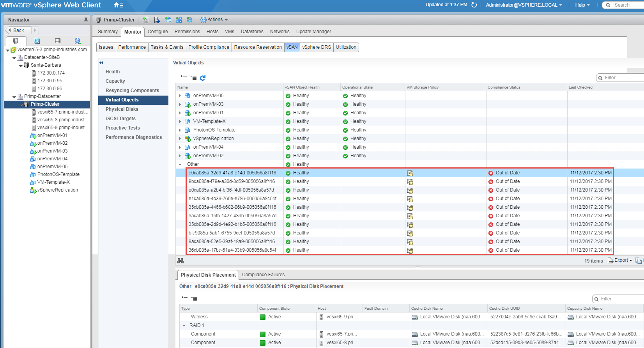Click the refresh icon above Virtual Objects table

[x=203, y=78]
